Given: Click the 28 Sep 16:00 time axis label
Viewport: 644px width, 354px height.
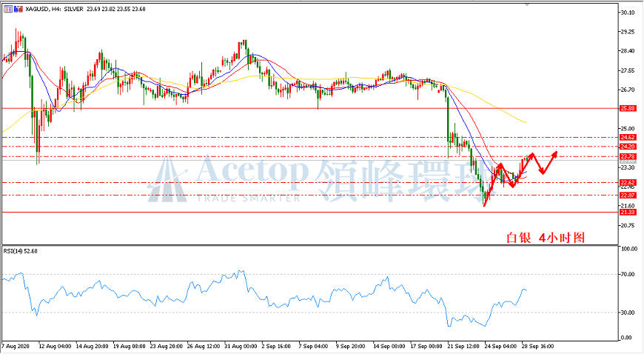Looking at the screenshot, I should click(x=537, y=346).
